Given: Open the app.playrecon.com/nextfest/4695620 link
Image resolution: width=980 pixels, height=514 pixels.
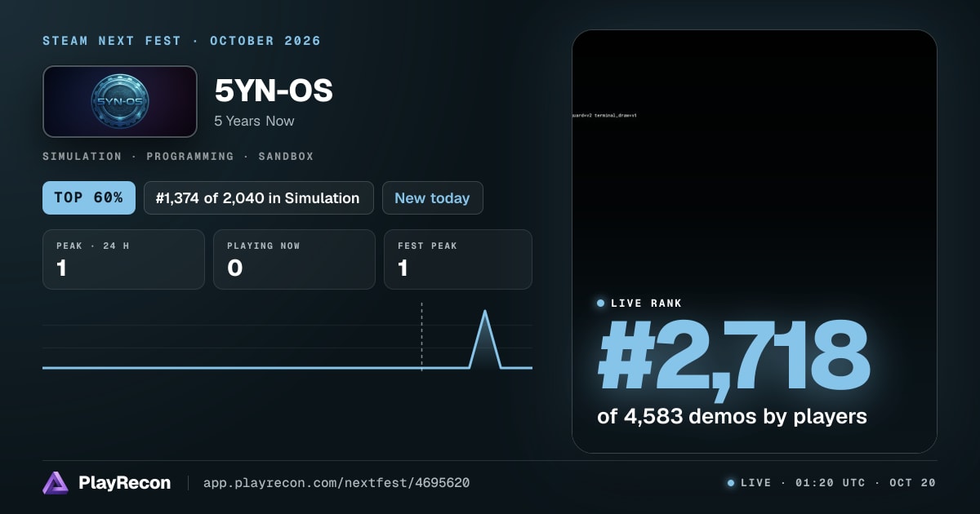Looking at the screenshot, I should [336, 483].
